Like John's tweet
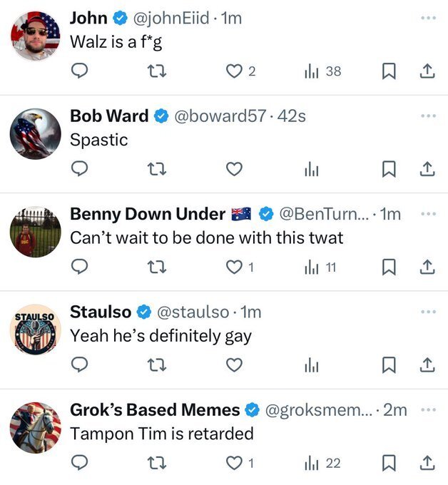The width and height of the screenshot is (448, 485). tap(234, 71)
